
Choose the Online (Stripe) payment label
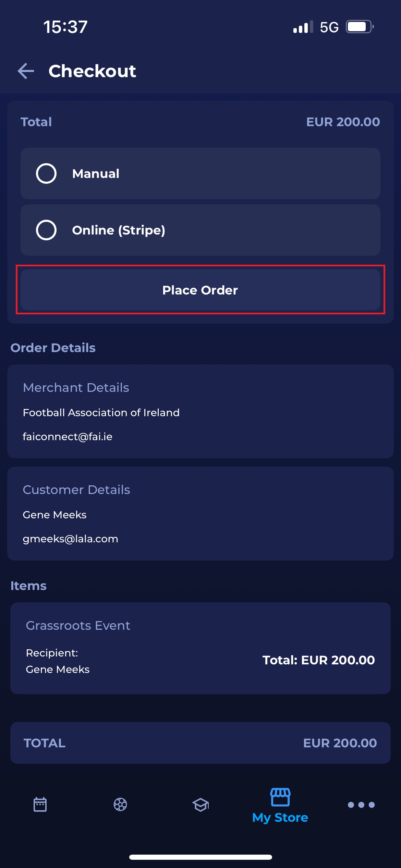(x=119, y=230)
